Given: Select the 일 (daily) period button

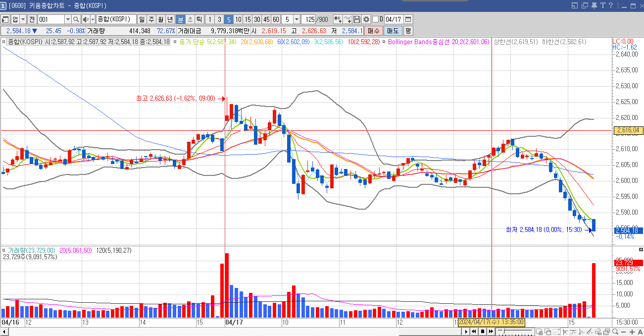Looking at the screenshot, I should coord(142,19).
